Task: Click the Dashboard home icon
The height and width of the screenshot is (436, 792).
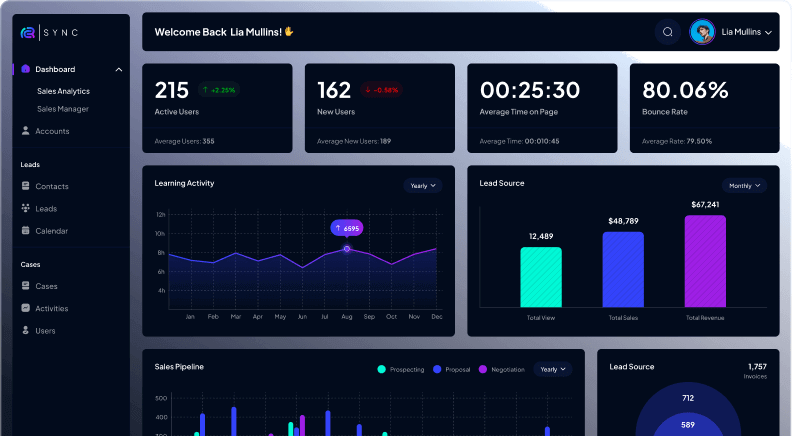Action: [25, 69]
